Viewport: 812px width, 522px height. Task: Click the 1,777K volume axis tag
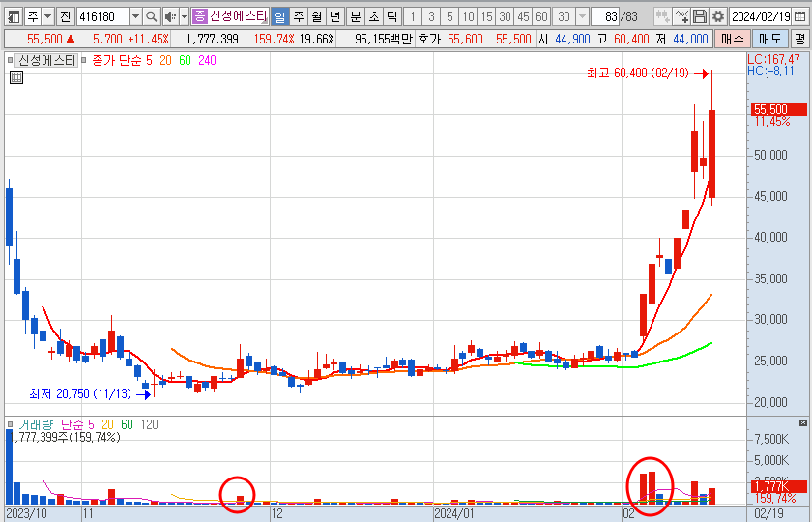click(x=778, y=486)
